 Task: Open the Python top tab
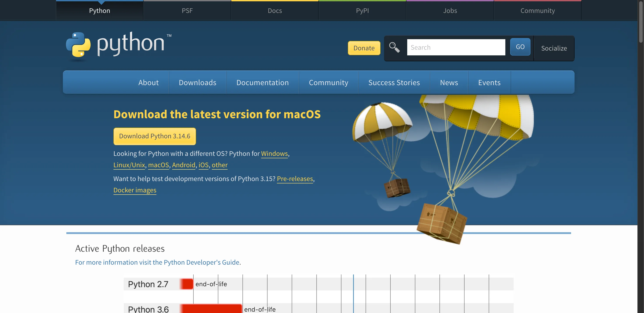click(x=99, y=11)
